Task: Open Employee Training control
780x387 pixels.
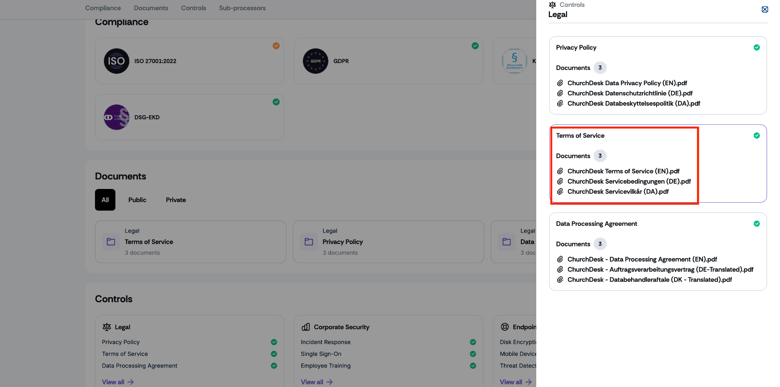Action: click(325, 366)
